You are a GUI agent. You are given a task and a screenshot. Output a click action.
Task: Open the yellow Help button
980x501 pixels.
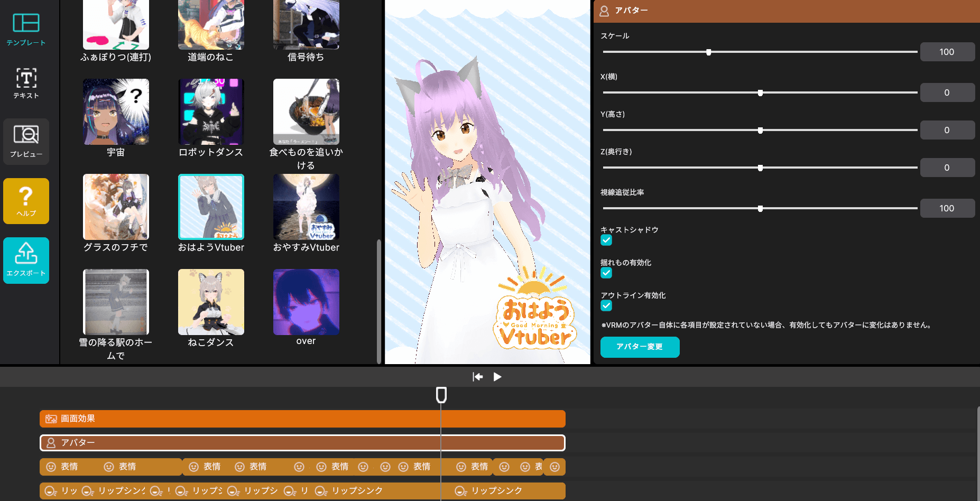pyautogui.click(x=26, y=201)
